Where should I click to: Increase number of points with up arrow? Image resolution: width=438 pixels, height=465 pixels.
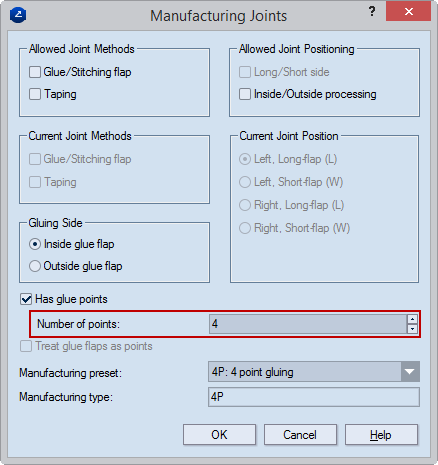click(x=413, y=319)
